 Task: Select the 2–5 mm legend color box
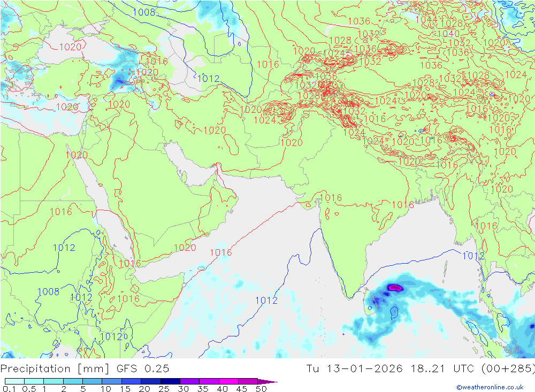tap(73, 381)
